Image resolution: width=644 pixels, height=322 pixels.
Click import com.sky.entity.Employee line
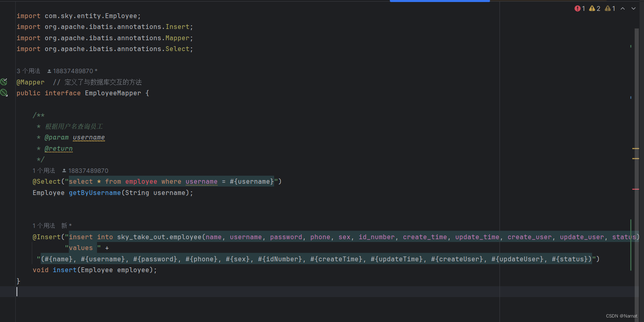(x=78, y=16)
